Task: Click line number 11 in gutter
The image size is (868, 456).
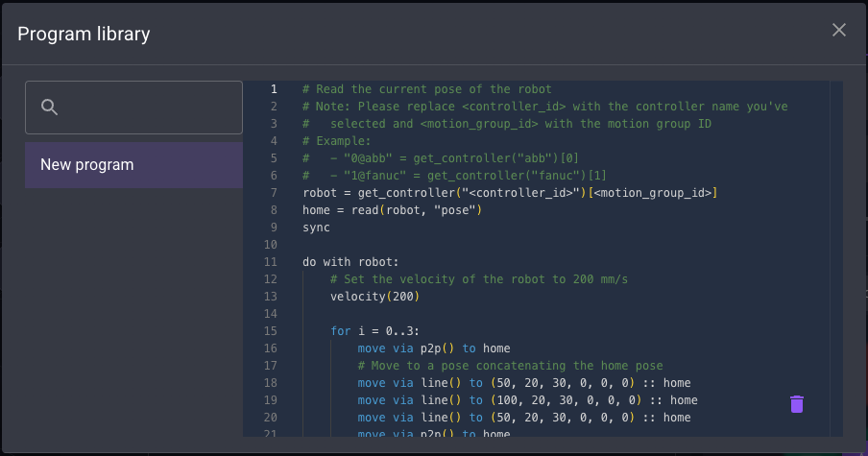Action: click(270, 262)
